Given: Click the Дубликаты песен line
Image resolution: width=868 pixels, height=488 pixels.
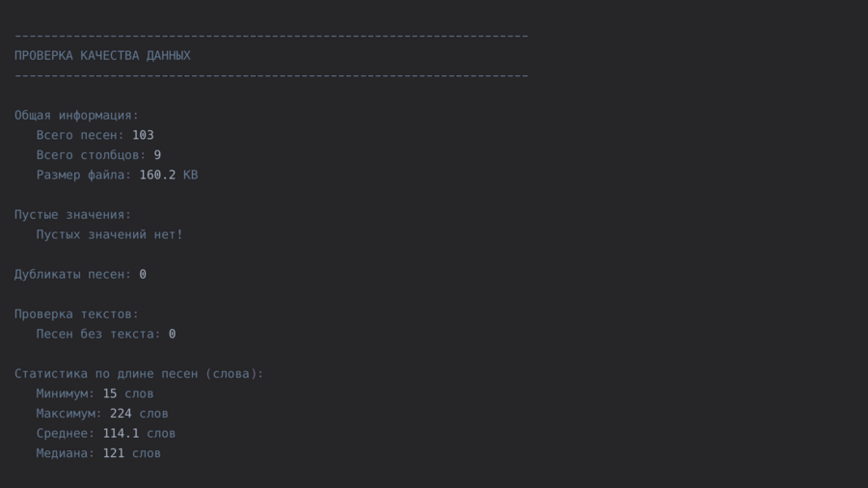Looking at the screenshot, I should (80, 275).
